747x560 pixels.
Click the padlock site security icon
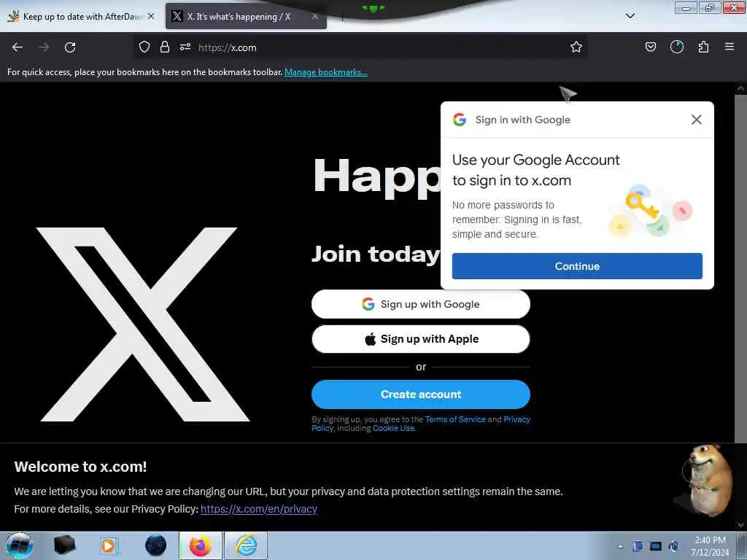165,47
